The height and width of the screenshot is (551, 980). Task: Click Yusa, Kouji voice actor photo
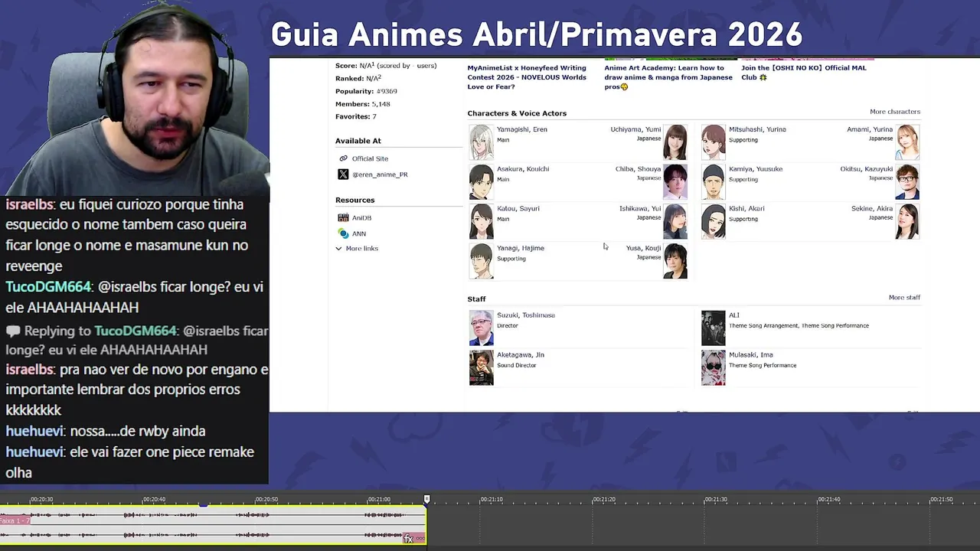point(675,262)
